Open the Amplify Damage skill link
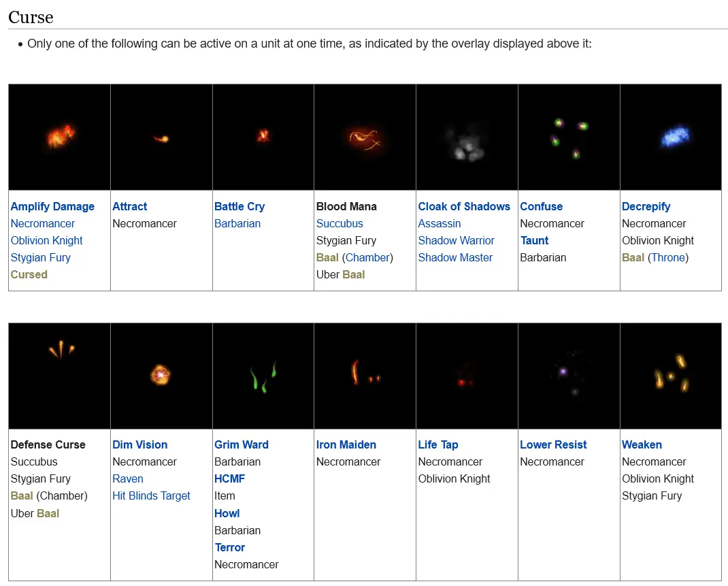The height and width of the screenshot is (586, 728). [x=52, y=206]
